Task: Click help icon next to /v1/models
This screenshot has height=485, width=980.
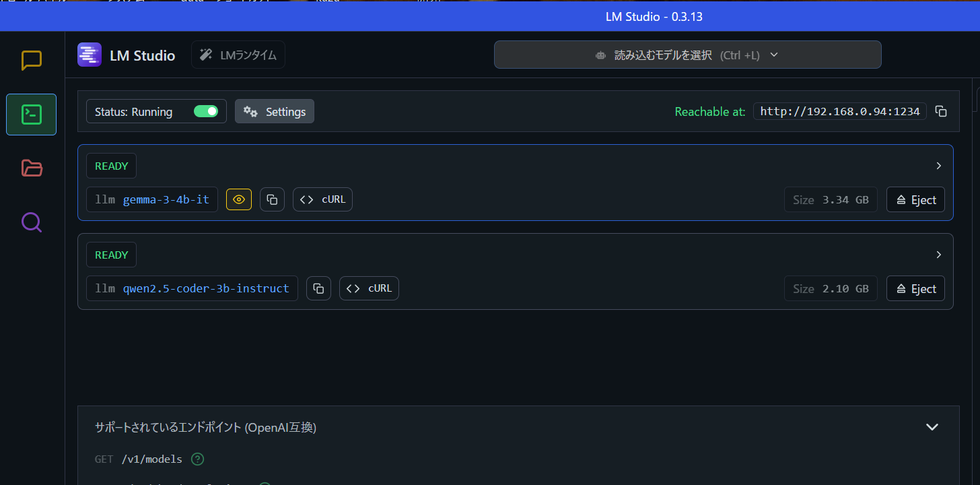Action: 197,459
